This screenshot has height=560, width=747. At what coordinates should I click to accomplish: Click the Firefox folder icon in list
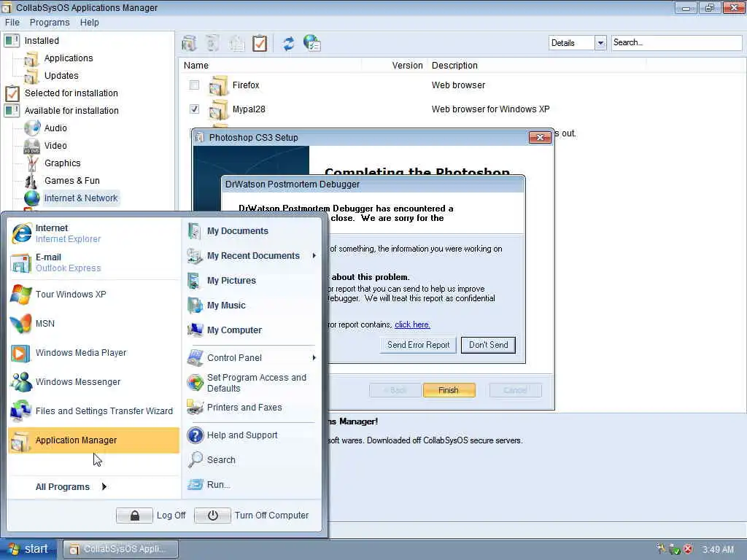tap(218, 86)
